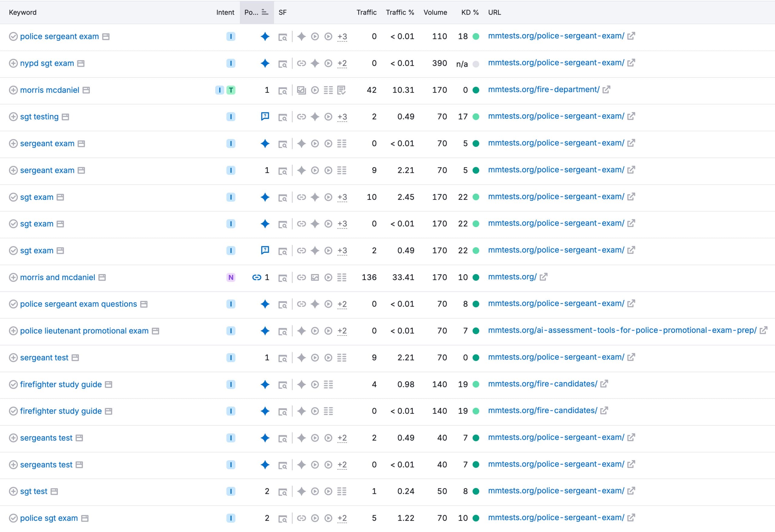The image size is (775, 532).
Task: Toggle checkmark circle for police sgt exam
Action: pyautogui.click(x=13, y=518)
